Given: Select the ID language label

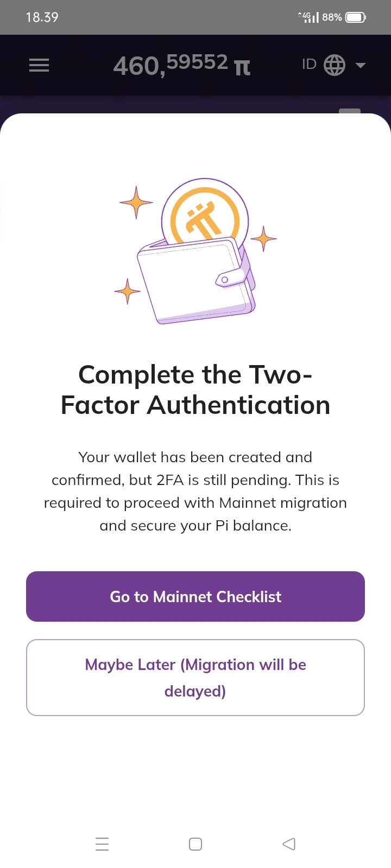Looking at the screenshot, I should [309, 65].
